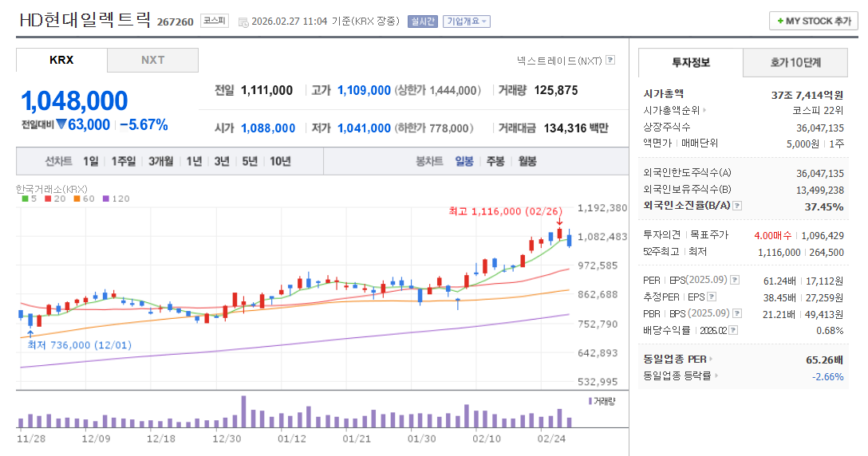Click the stock code 267260
The image size is (868, 456).
(x=175, y=22)
